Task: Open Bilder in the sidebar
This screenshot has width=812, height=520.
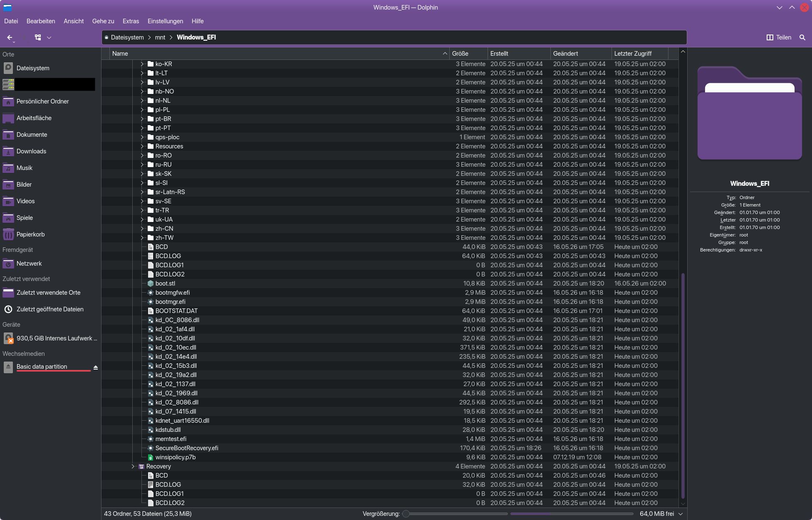Action: pyautogui.click(x=50, y=185)
